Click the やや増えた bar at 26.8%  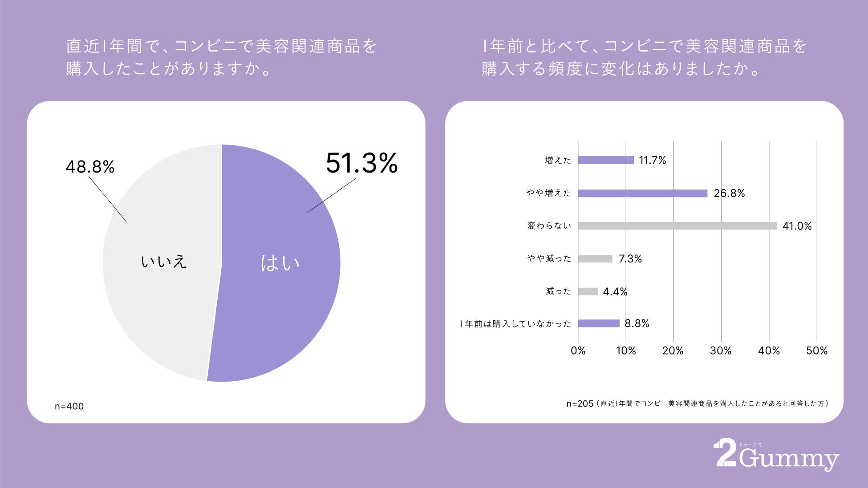643,193
